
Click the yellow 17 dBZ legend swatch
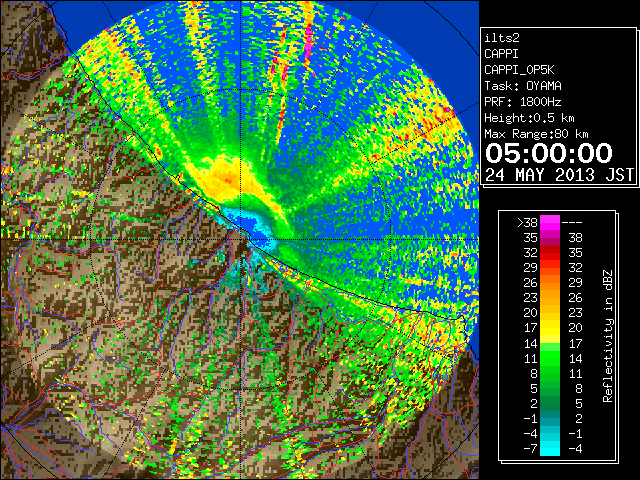(550, 328)
